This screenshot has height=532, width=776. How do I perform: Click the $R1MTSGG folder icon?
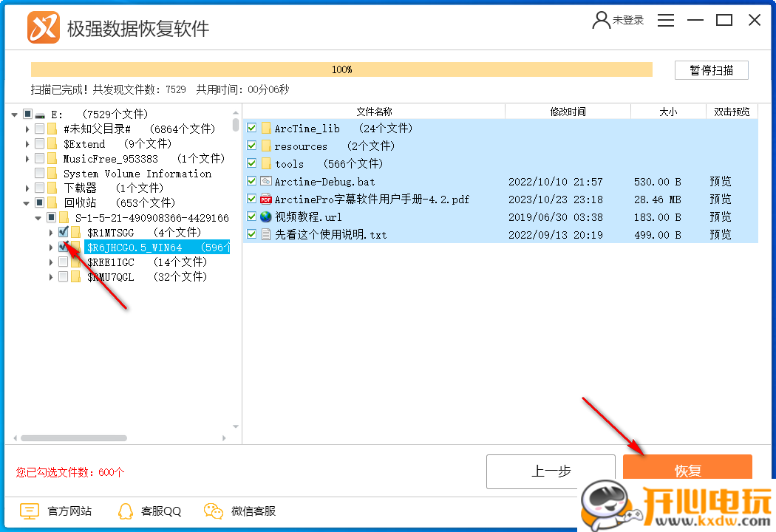click(x=75, y=233)
